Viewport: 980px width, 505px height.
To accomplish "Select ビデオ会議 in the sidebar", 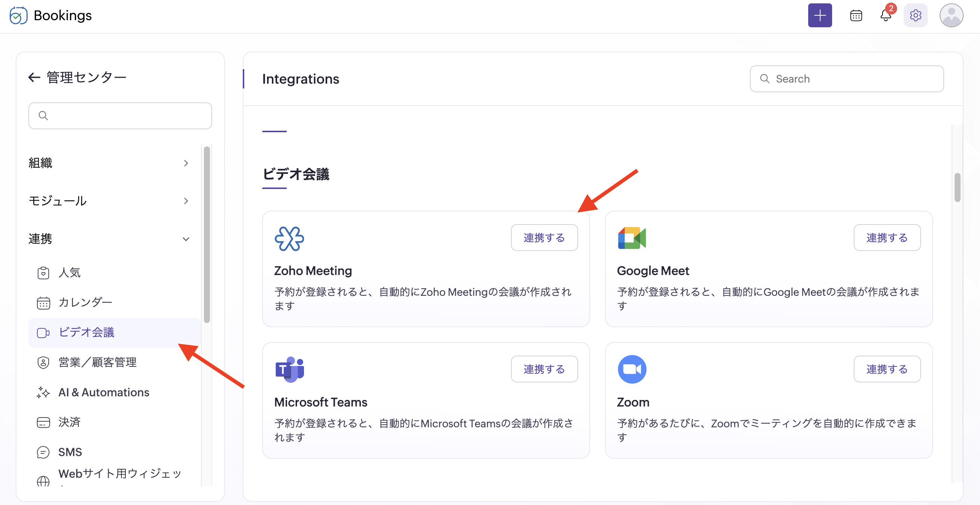I will pyautogui.click(x=114, y=332).
